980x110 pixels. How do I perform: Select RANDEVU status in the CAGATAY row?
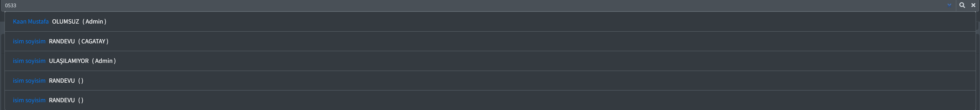point(62,41)
